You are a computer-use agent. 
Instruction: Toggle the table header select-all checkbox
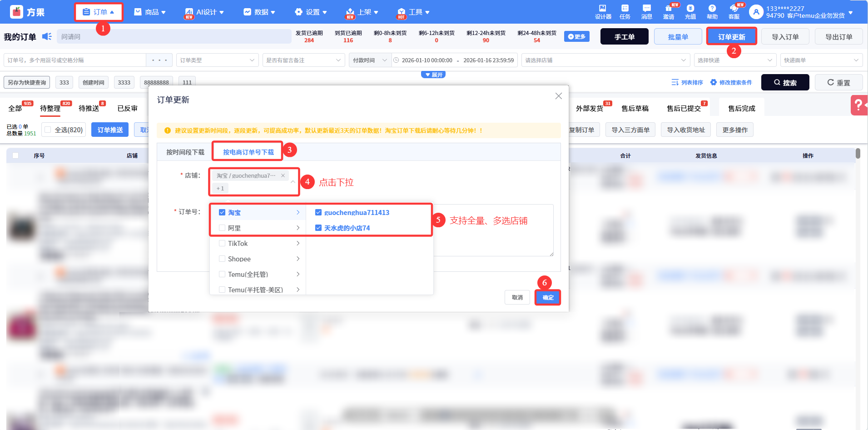(15, 155)
